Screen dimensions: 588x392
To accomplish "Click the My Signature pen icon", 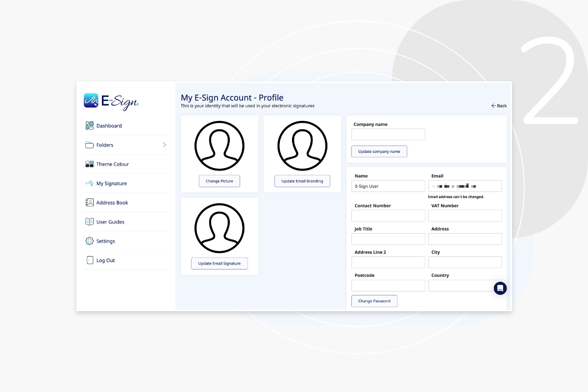I will [89, 183].
